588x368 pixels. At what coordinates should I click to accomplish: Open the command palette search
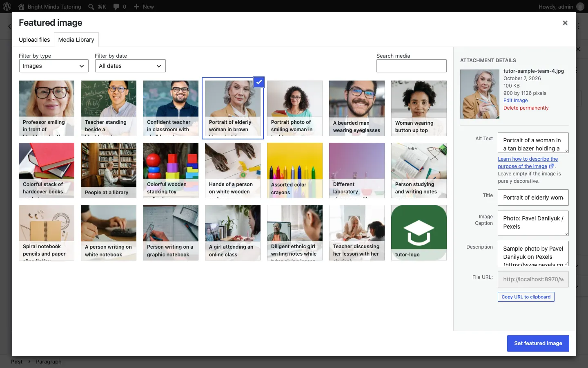click(x=97, y=7)
